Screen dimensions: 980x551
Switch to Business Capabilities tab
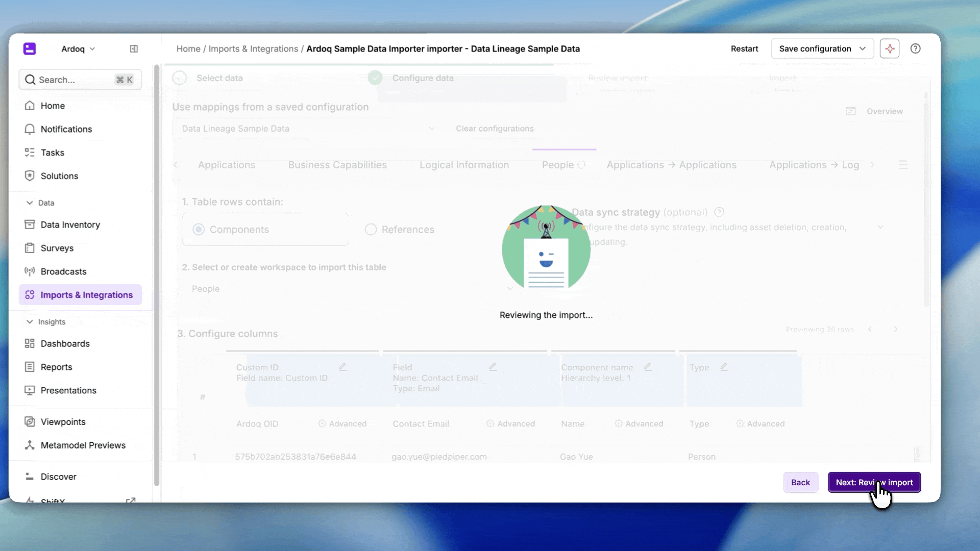pyautogui.click(x=337, y=165)
